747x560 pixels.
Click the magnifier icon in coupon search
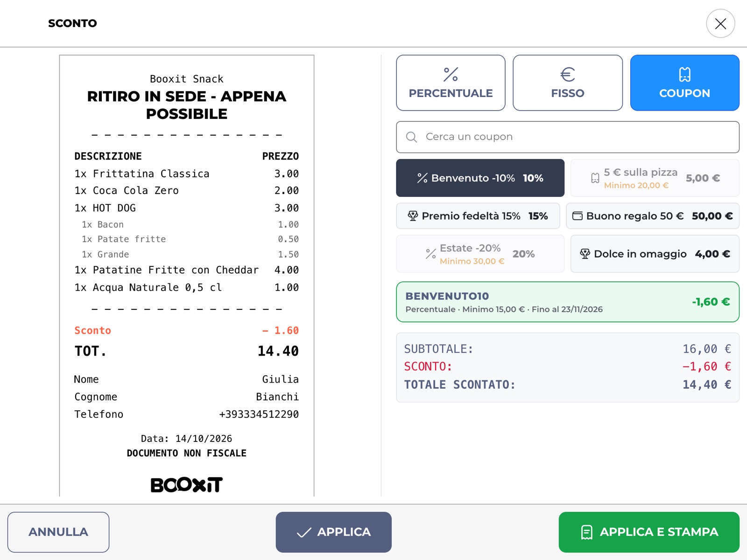pyautogui.click(x=411, y=137)
